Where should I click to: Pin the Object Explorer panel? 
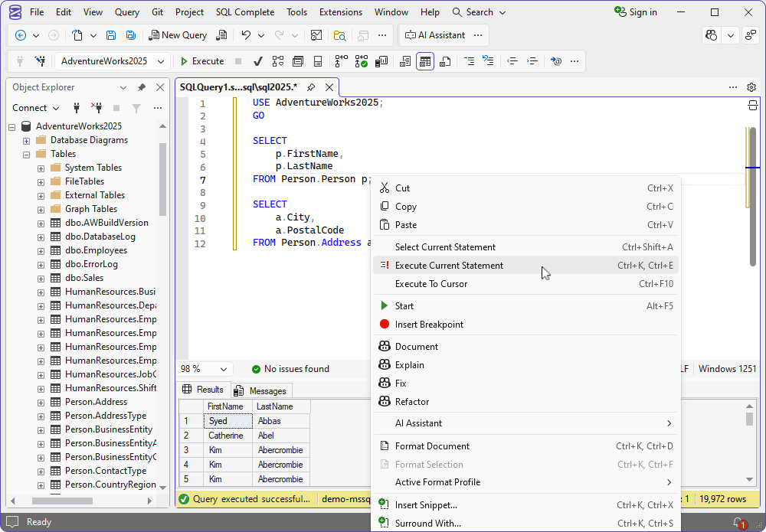tap(142, 87)
